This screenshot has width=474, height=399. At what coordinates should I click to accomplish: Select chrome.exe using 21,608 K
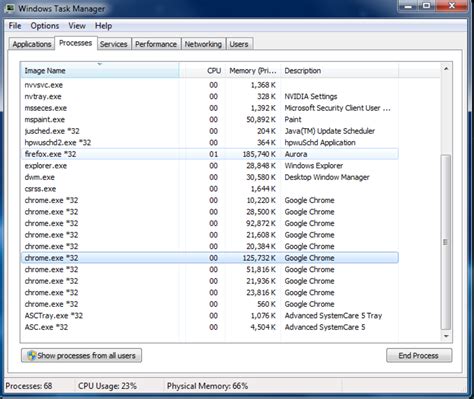[x=210, y=235]
